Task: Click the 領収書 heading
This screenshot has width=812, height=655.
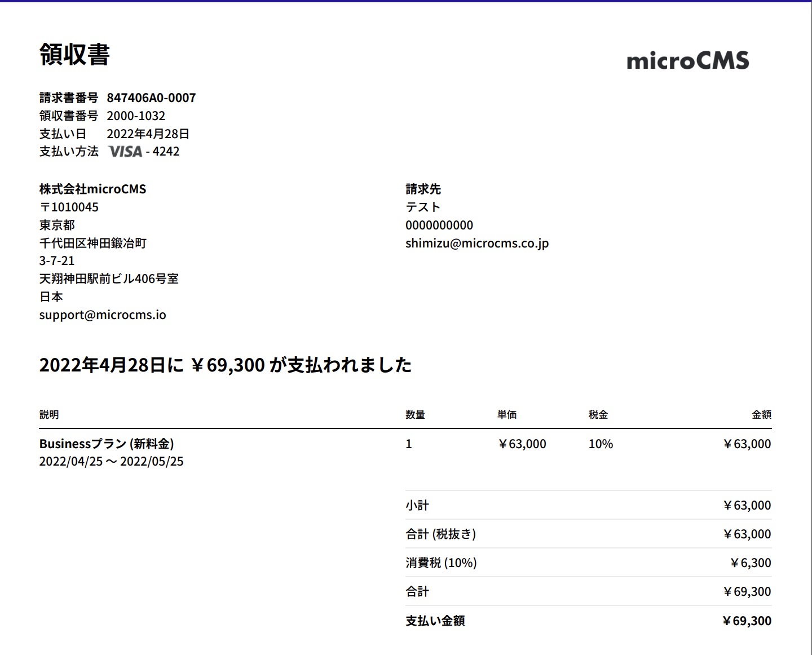Action: [74, 55]
